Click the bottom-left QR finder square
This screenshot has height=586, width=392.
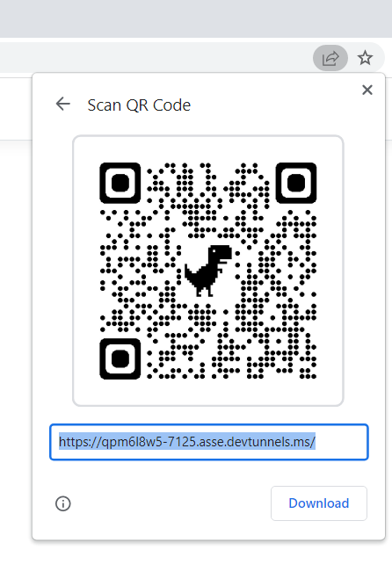pyautogui.click(x=120, y=358)
